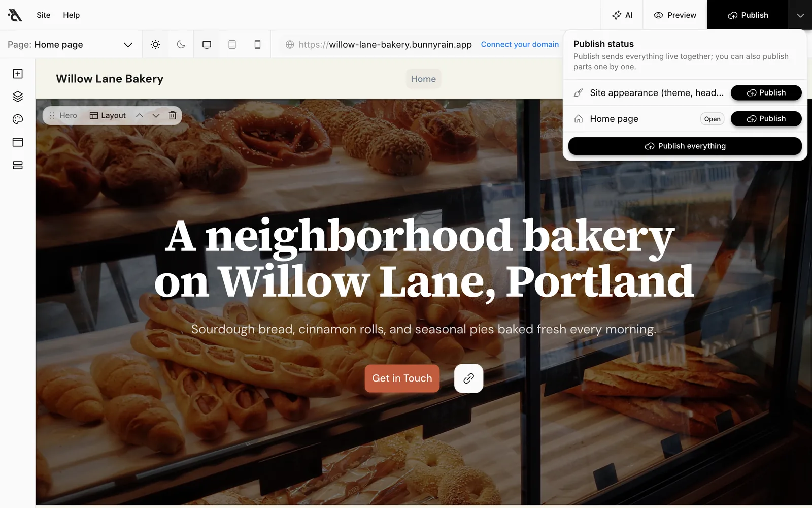Publish the Home page only

[766, 119]
